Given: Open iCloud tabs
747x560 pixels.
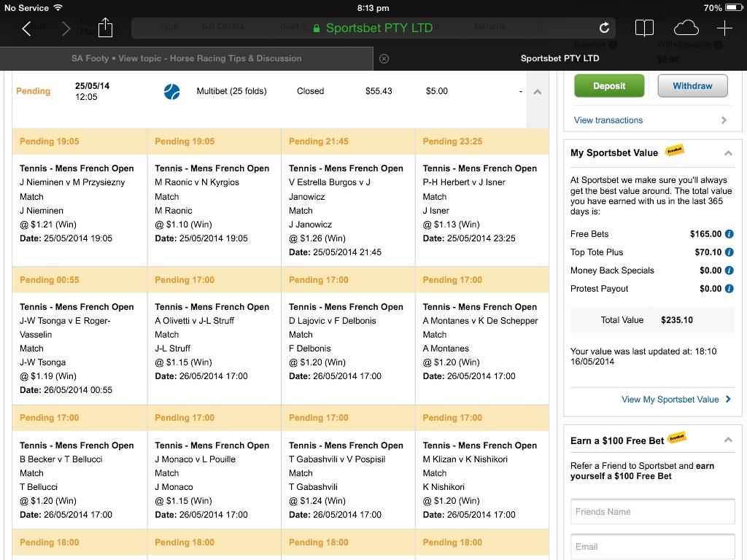Looking at the screenshot, I should point(686,28).
